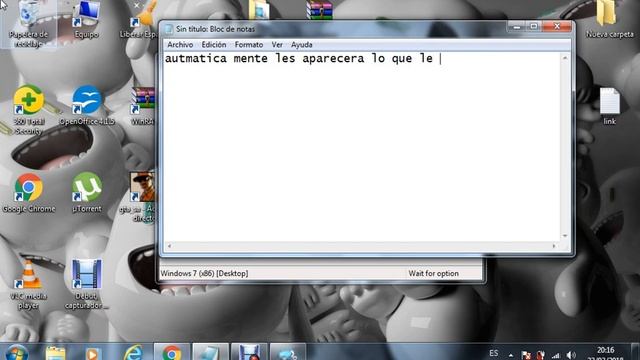Click the Windows 7 (x86) [Desktop] status text

(204, 273)
